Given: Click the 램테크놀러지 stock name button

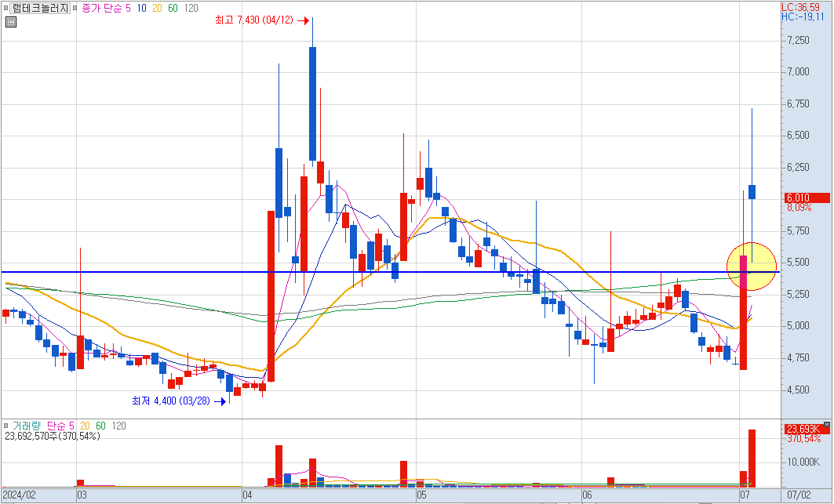Looking at the screenshot, I should (x=40, y=8).
